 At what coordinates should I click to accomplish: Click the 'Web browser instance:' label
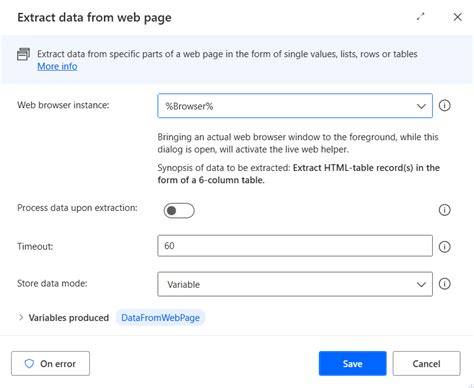point(63,105)
